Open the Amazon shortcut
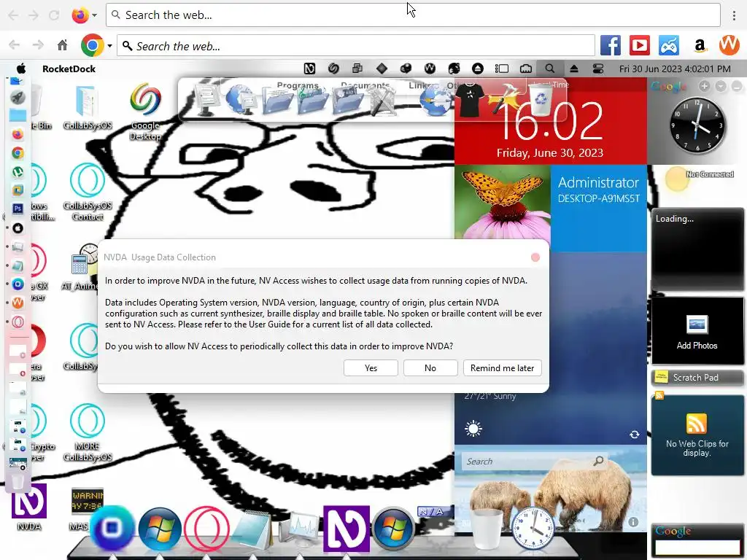The image size is (747, 560). point(700,46)
